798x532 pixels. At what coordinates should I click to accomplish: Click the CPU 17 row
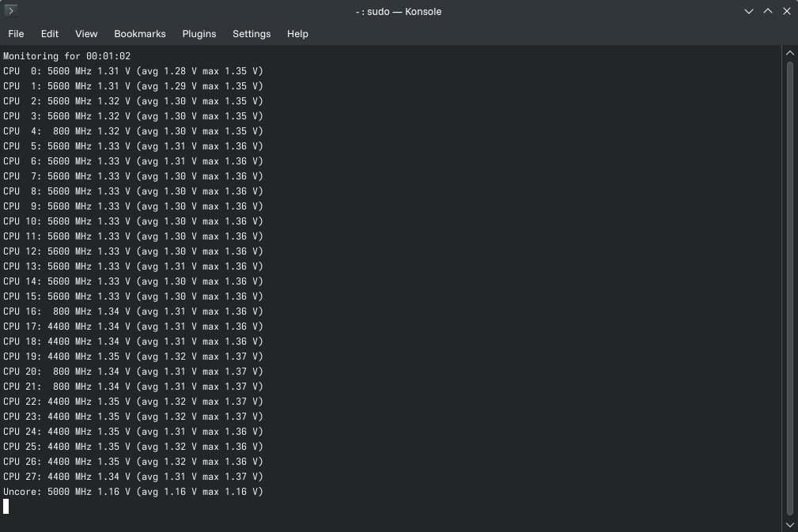(133, 326)
